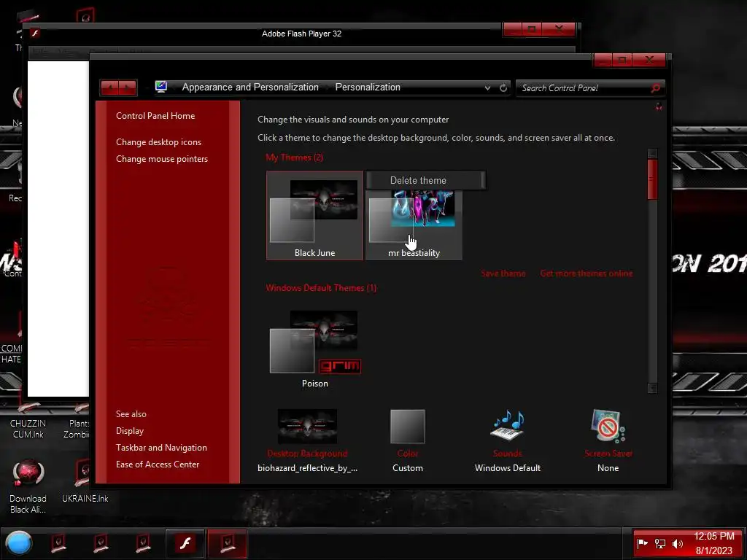
Task: Open the Sounds icon with music notes
Action: (x=508, y=425)
